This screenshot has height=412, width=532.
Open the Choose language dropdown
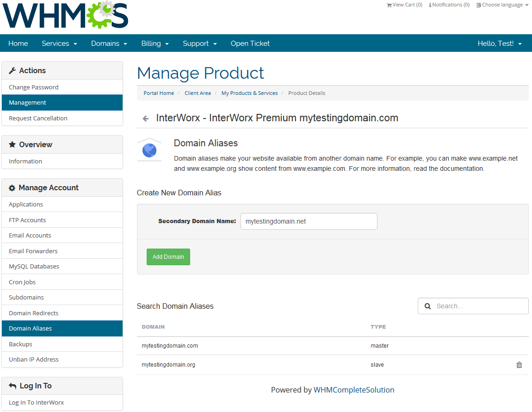click(502, 5)
